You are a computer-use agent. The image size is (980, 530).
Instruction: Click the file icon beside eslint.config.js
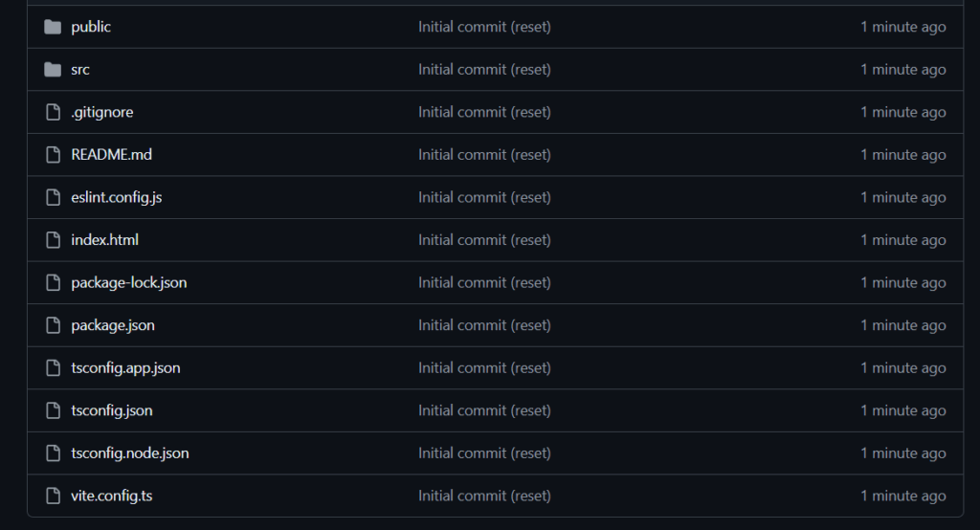tap(53, 197)
